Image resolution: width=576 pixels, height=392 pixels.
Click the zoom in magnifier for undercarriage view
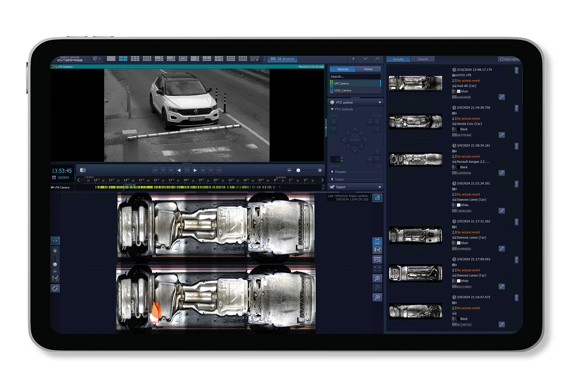[377, 278]
